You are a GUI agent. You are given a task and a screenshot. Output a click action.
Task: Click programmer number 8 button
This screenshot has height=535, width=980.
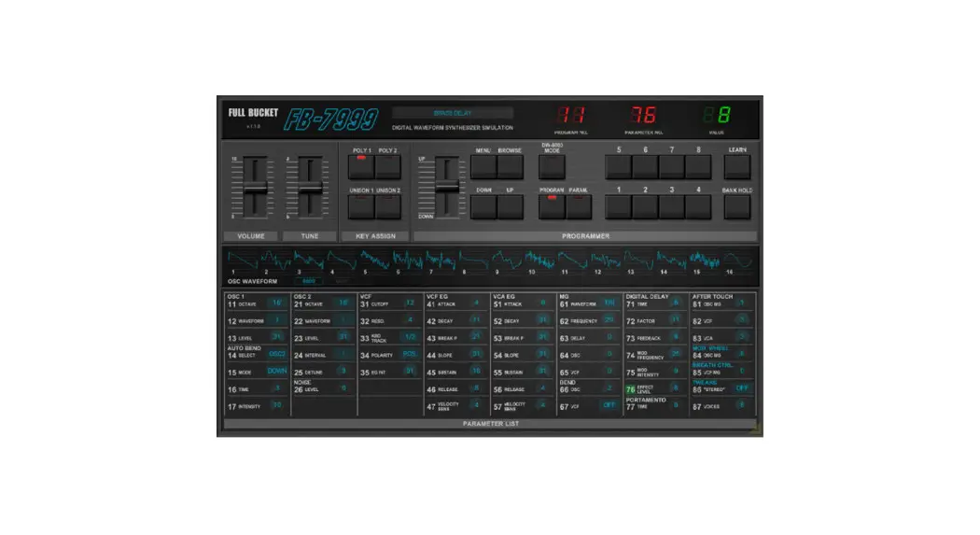pyautogui.click(x=698, y=167)
